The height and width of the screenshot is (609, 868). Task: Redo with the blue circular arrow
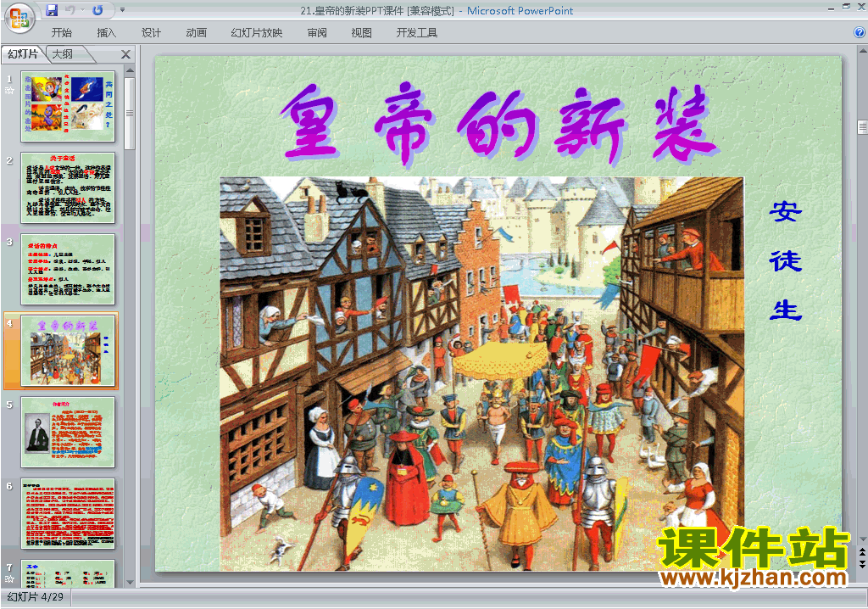[x=97, y=10]
